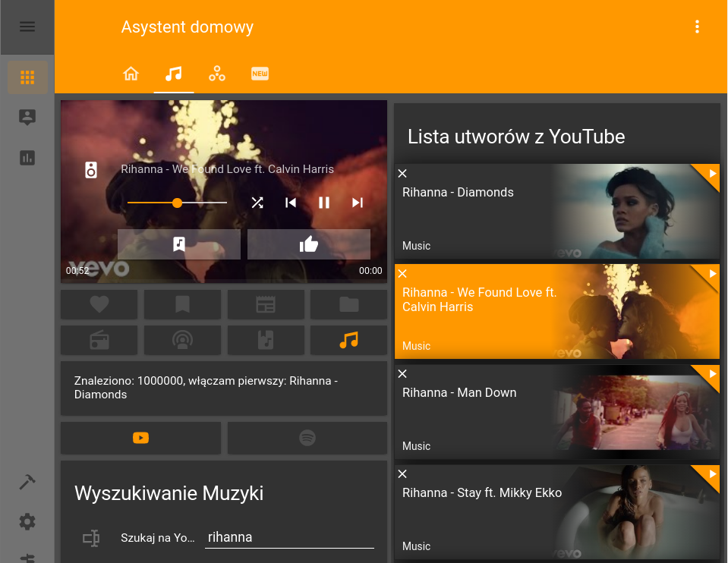The height and width of the screenshot is (563, 728).
Task: Click the Rihanna - Diamonds thumbnail image
Action: click(x=636, y=211)
